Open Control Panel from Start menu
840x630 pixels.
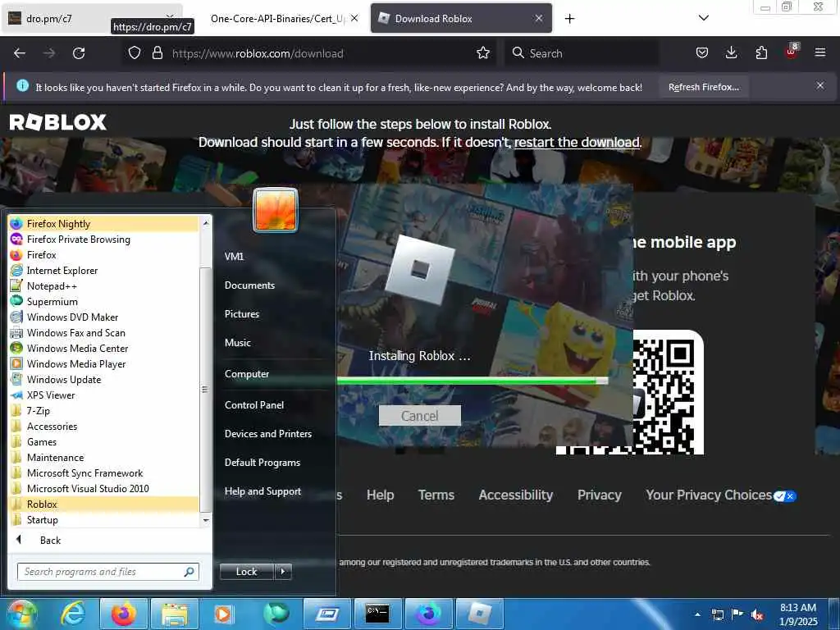(x=254, y=405)
